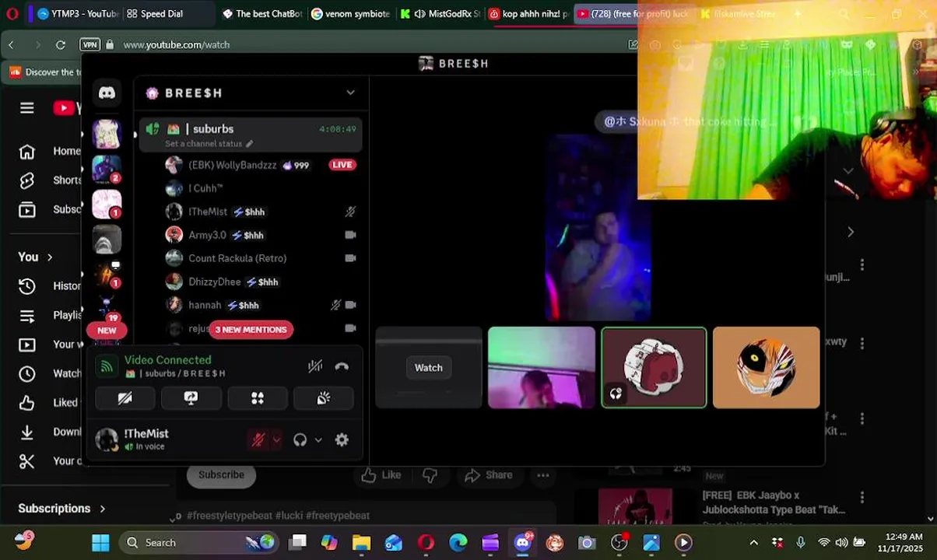Click the LIVE badge for WollyBandzzz

click(x=342, y=165)
